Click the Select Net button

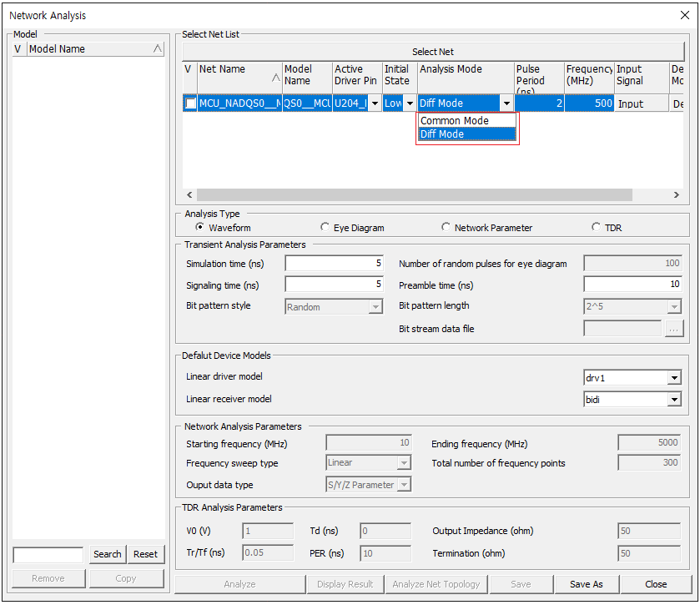click(433, 52)
